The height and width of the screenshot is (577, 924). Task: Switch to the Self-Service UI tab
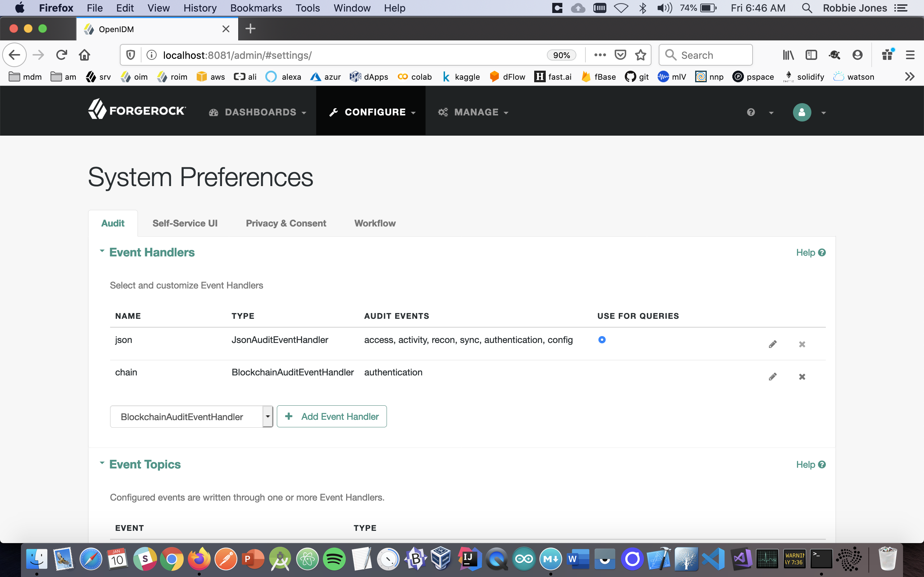pos(185,223)
